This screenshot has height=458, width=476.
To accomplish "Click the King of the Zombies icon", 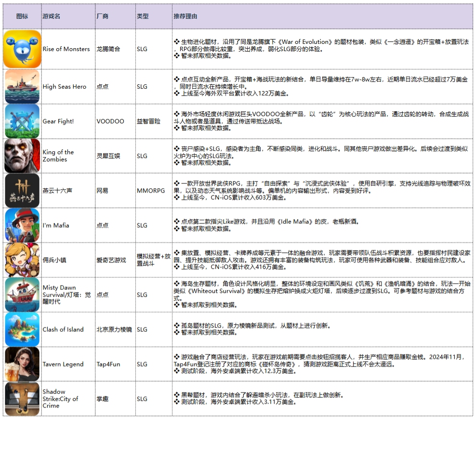I will 22,156.
